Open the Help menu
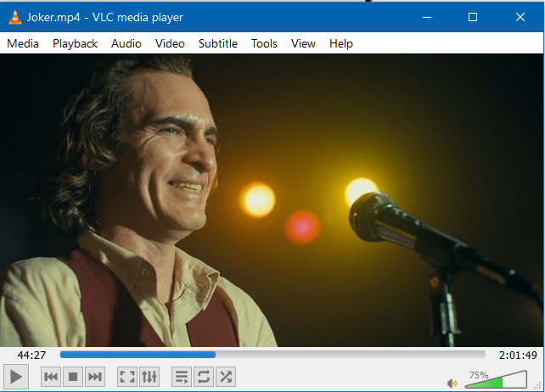Image resolution: width=545 pixels, height=392 pixels. coord(341,43)
